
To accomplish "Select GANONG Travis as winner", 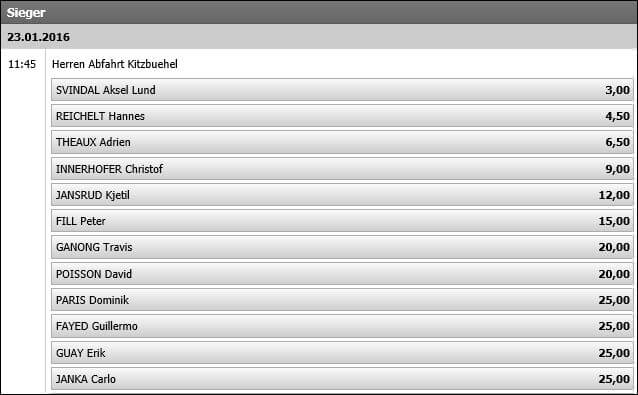I will (x=342, y=247).
